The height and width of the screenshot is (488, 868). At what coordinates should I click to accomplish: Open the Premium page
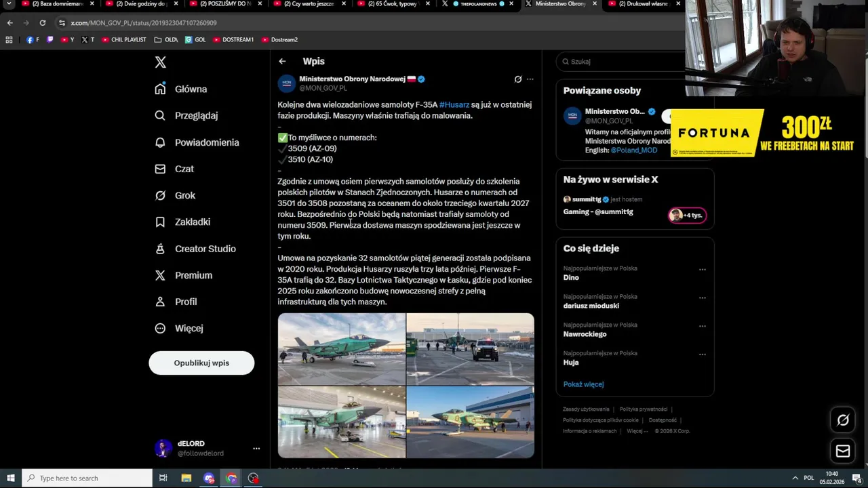[183, 275]
